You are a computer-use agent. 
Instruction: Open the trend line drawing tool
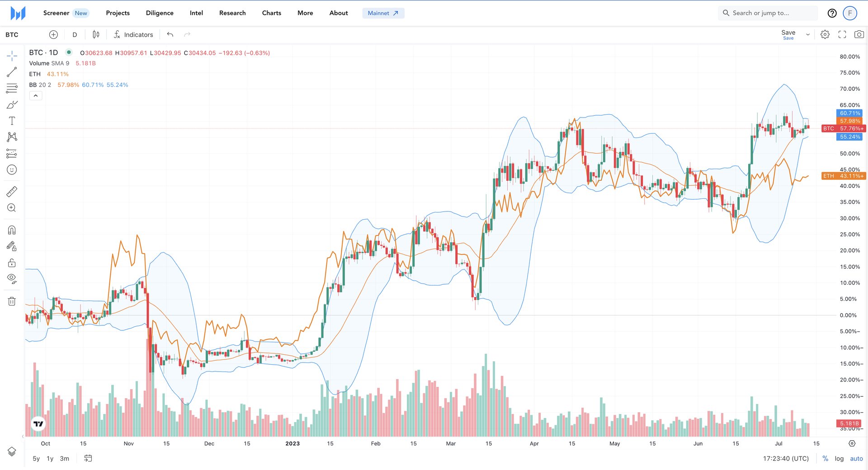tap(12, 71)
